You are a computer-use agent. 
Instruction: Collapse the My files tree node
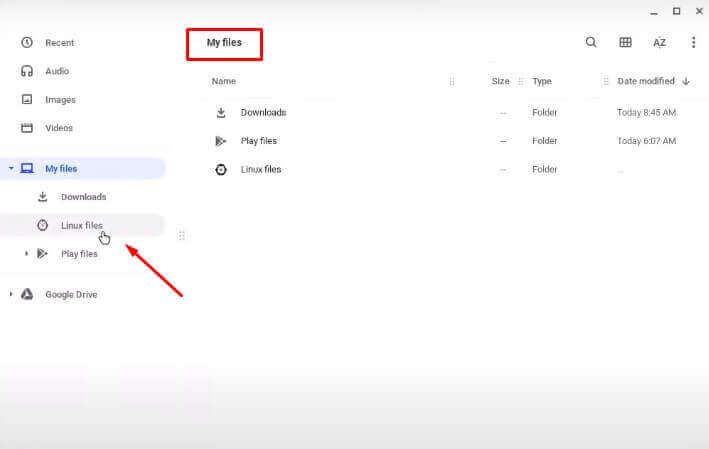pyautogui.click(x=11, y=169)
